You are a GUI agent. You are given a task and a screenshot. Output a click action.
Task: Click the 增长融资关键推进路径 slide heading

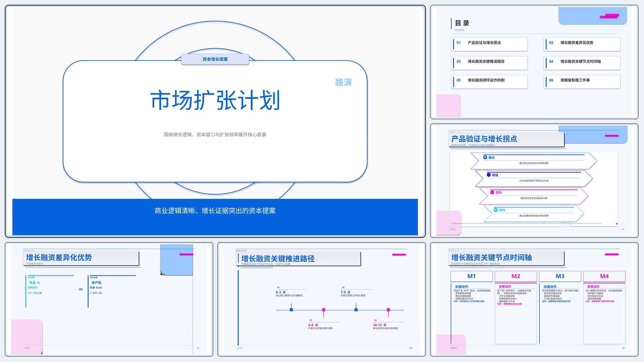point(278,259)
